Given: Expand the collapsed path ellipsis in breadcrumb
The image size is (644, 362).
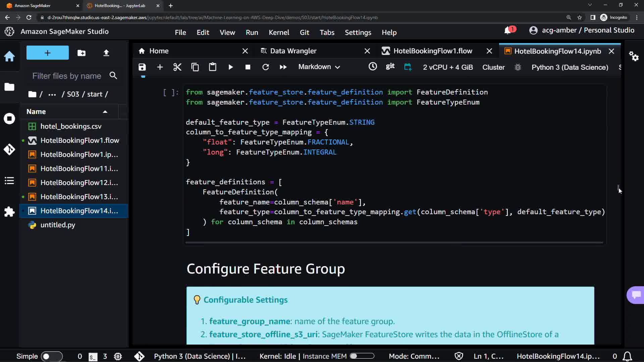Looking at the screenshot, I should [x=52, y=94].
